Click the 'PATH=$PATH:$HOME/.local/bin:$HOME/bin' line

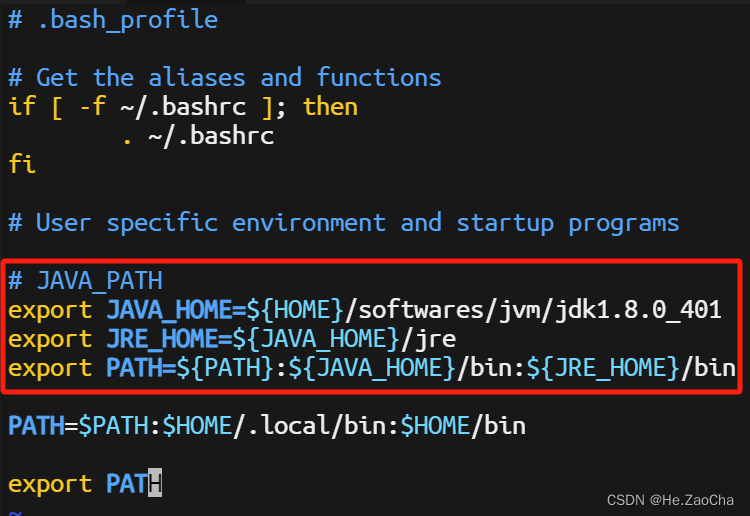[267, 426]
